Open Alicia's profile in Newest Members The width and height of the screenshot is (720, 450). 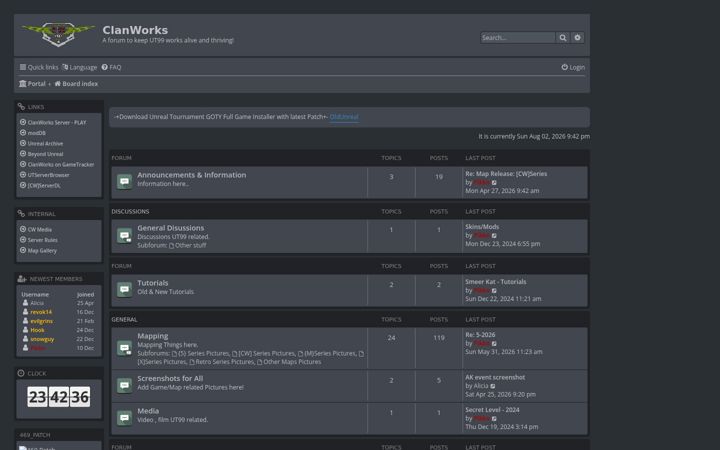coord(37,303)
